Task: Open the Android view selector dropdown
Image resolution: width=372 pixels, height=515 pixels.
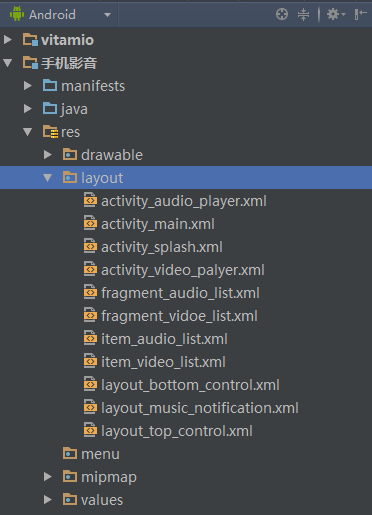Action: [60, 15]
